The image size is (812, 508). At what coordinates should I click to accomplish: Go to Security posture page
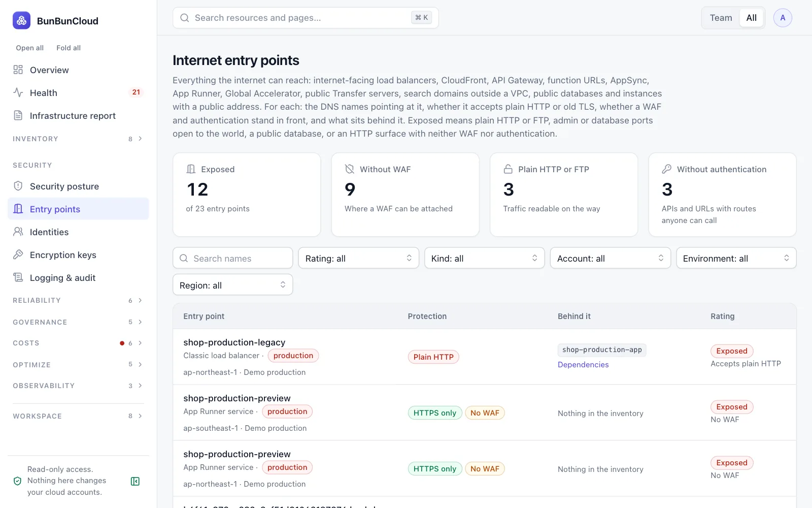[78, 186]
